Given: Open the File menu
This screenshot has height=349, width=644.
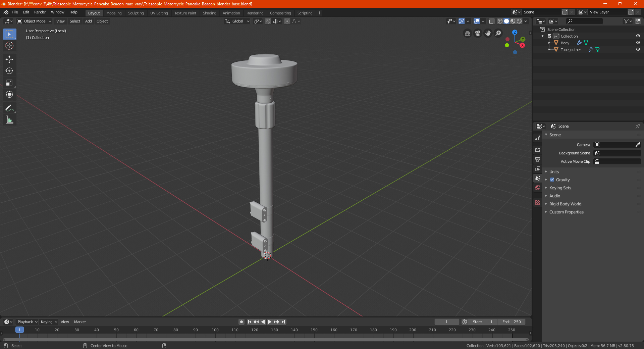Looking at the screenshot, I should (15, 12).
